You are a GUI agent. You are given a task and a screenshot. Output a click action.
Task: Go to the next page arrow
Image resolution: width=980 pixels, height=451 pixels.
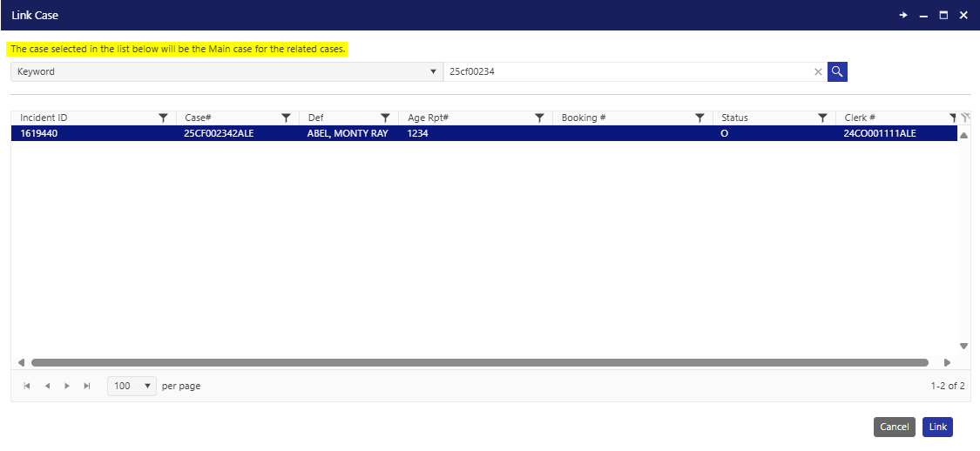(67, 386)
